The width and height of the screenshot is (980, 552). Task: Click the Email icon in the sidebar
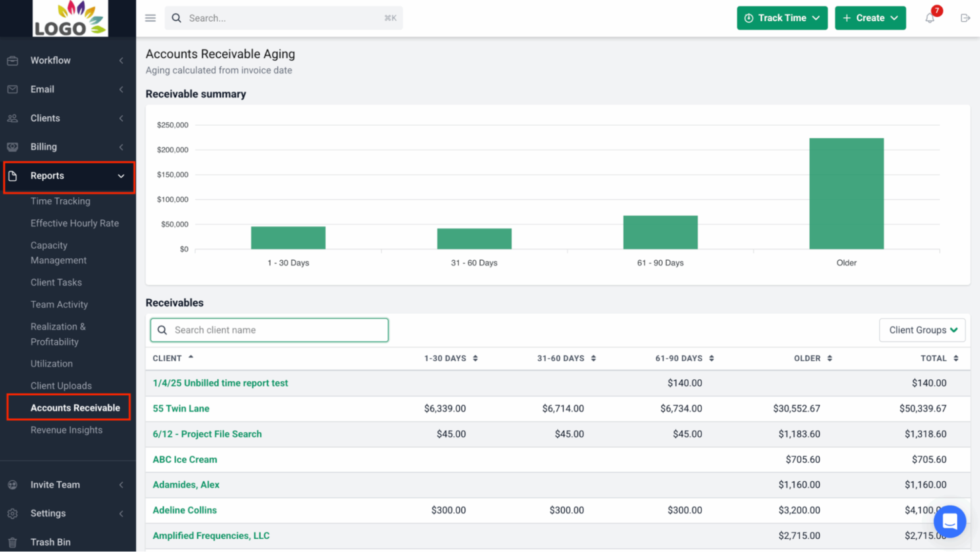pyautogui.click(x=13, y=89)
